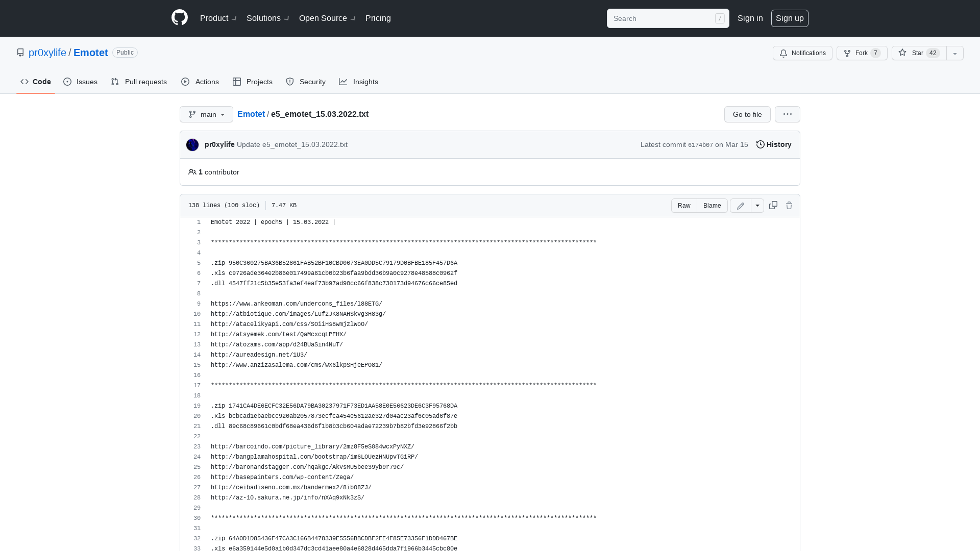Select line number 9

[x=199, y=304]
